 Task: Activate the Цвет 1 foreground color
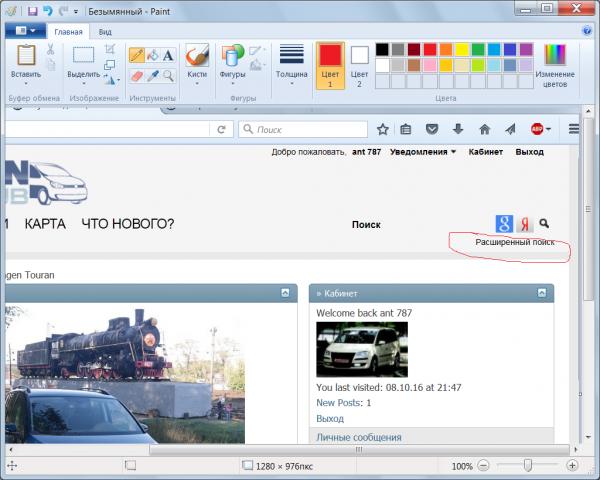tap(330, 66)
